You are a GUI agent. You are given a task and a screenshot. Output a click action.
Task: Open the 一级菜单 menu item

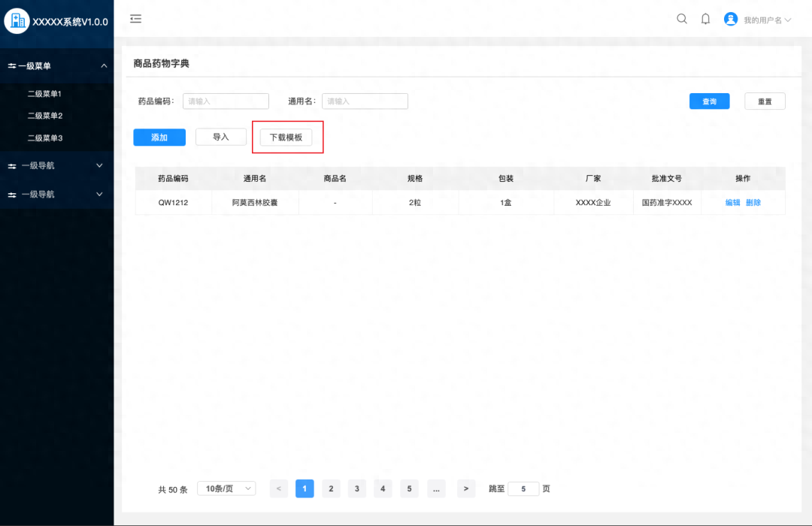coord(57,66)
